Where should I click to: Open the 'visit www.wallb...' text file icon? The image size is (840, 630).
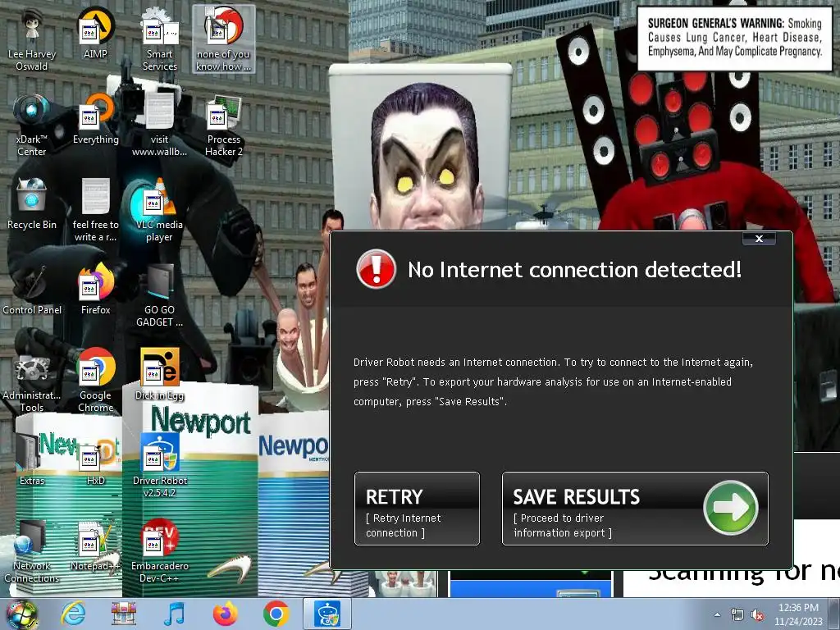click(160, 126)
